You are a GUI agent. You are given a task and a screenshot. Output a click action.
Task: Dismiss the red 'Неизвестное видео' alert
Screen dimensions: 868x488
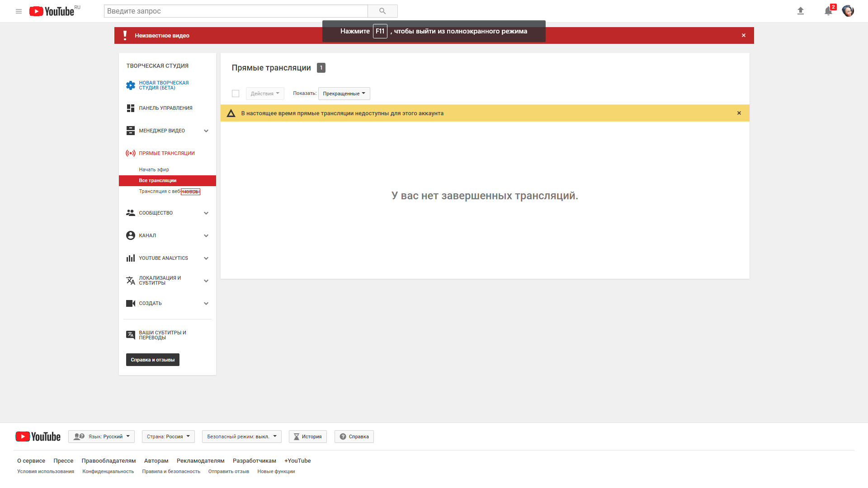744,35
